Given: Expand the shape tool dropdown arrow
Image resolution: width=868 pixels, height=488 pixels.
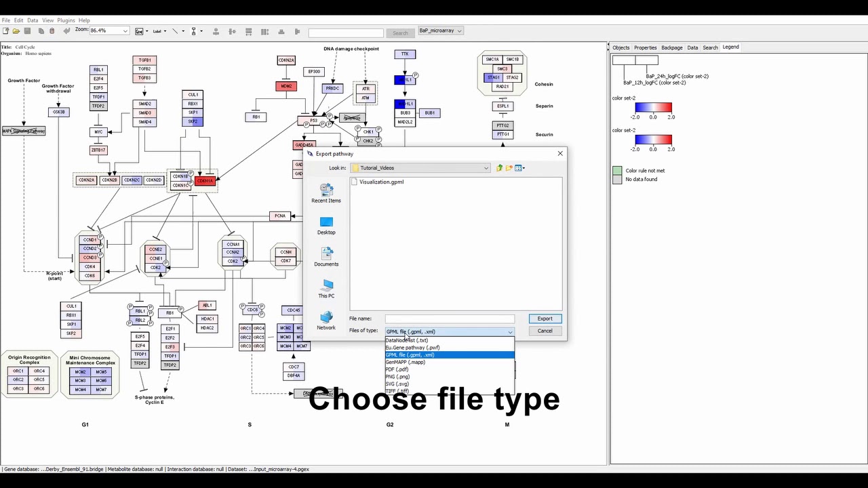Looking at the screenshot, I should pyautogui.click(x=202, y=31).
